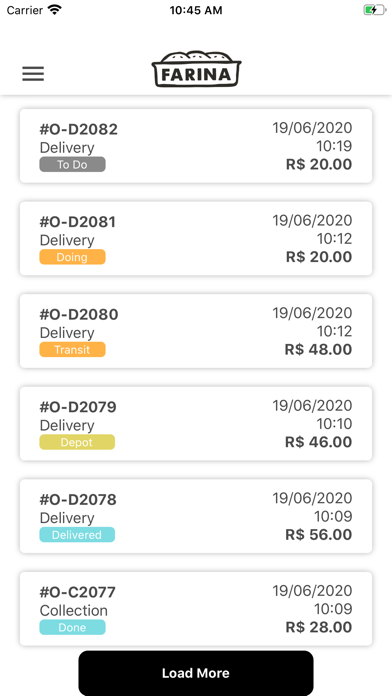Viewport: 392px width, 696px height.
Task: Open order #O-D2081 card
Action: [x=196, y=238]
